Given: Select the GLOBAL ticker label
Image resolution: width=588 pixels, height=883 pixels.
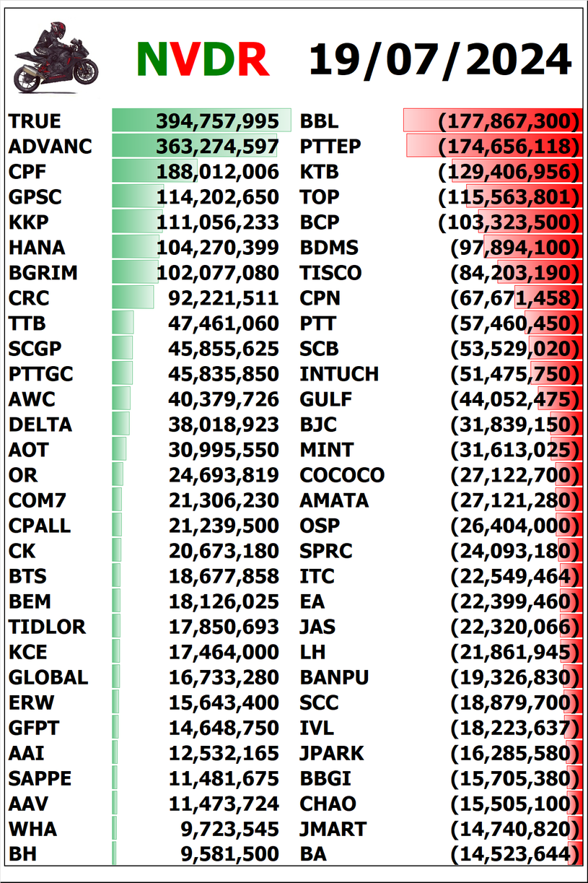Looking at the screenshot, I should (48, 677).
